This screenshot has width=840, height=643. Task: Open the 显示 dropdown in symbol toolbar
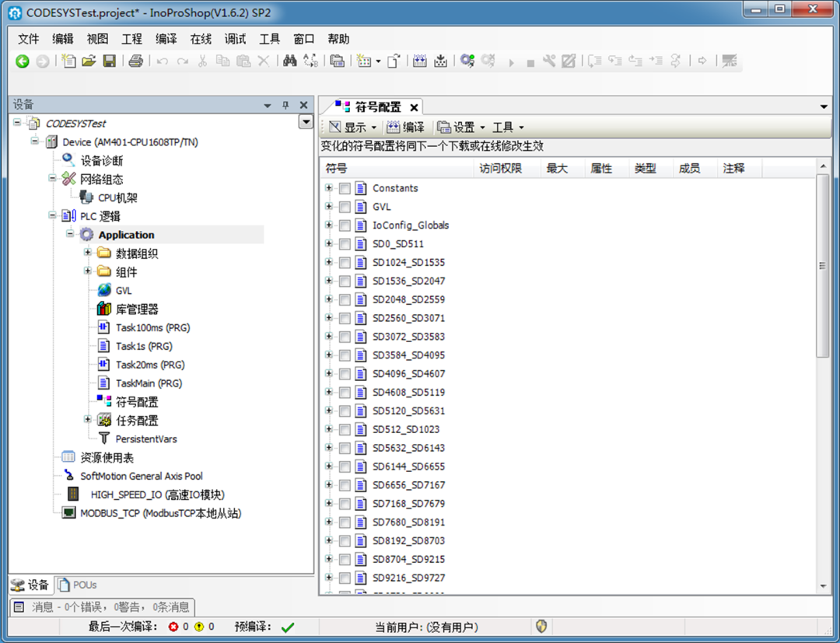[353, 128]
